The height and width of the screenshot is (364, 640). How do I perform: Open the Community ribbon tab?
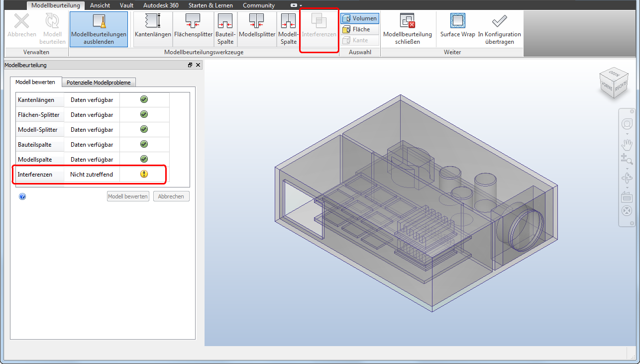coord(259,5)
